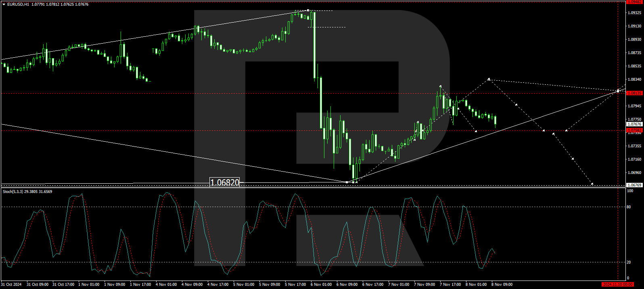Click the 8 Nov 01:00 time label
This screenshot has width=644, height=289.
point(476,285)
